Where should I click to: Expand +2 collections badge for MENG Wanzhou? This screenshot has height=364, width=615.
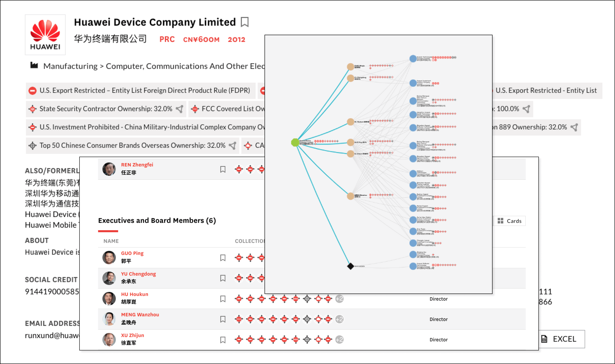coord(339,319)
